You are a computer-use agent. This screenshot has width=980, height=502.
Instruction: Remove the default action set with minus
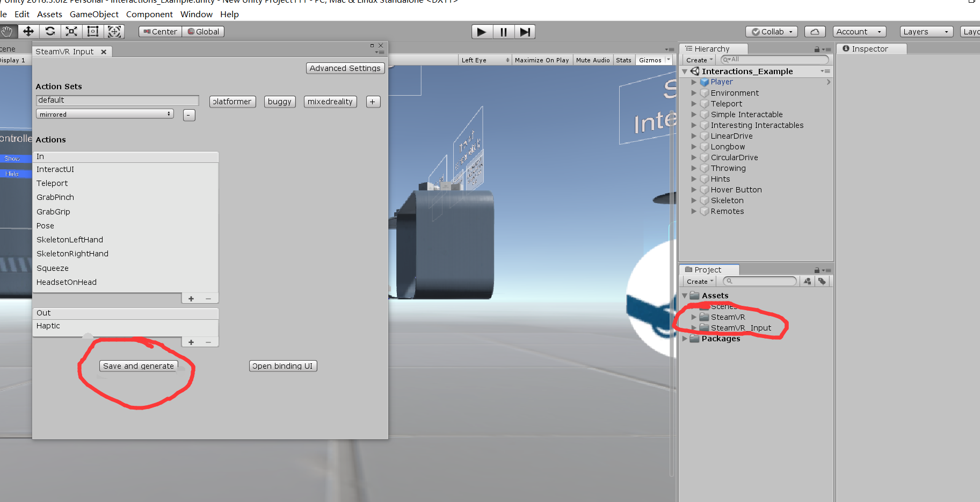point(189,115)
